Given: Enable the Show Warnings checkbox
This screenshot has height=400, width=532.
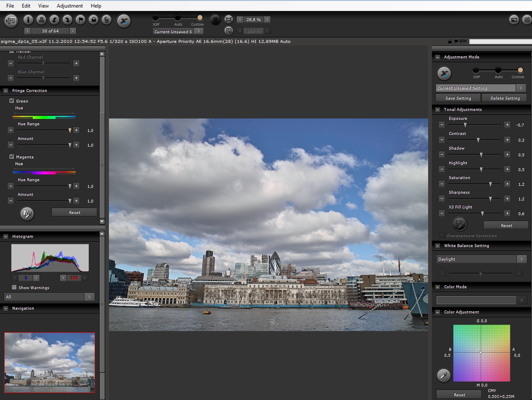Looking at the screenshot, I should click(14, 287).
